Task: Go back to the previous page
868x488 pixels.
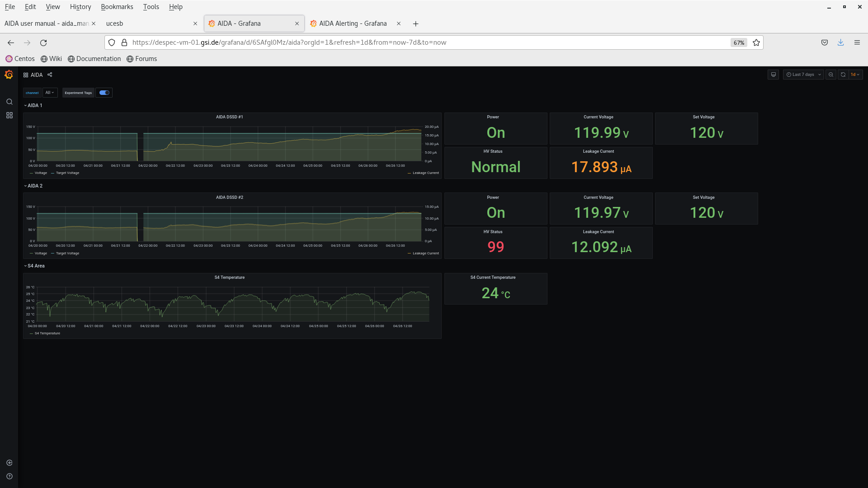Action: tap(11, 42)
